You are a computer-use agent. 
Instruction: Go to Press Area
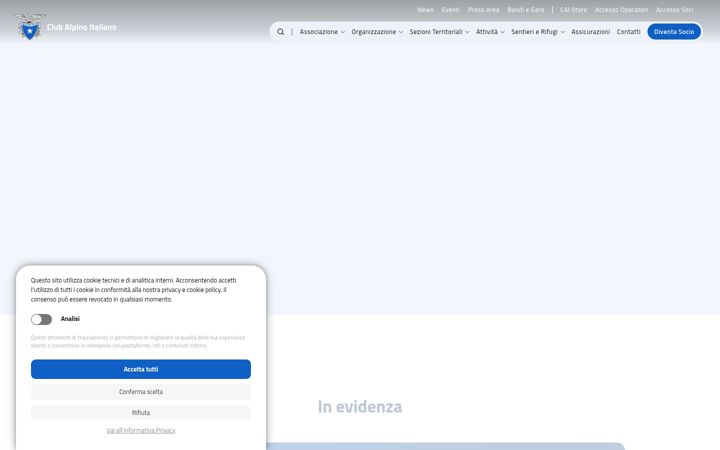[484, 10]
